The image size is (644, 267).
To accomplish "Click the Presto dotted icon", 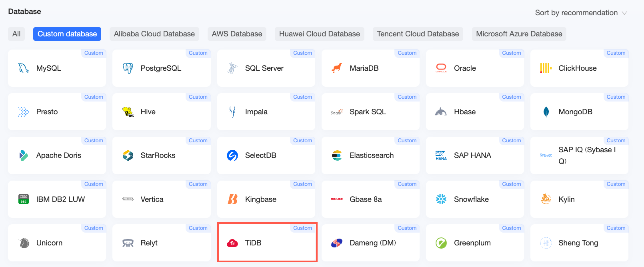I will [24, 112].
